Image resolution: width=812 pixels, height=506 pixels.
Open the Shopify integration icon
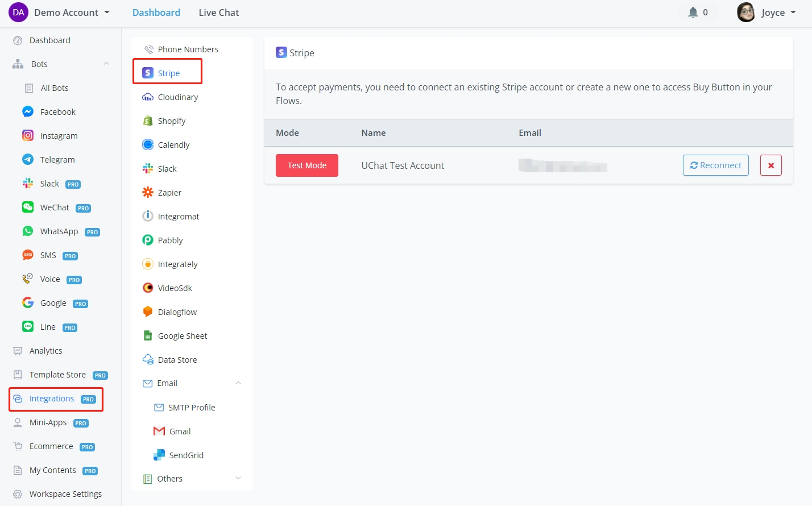(148, 121)
